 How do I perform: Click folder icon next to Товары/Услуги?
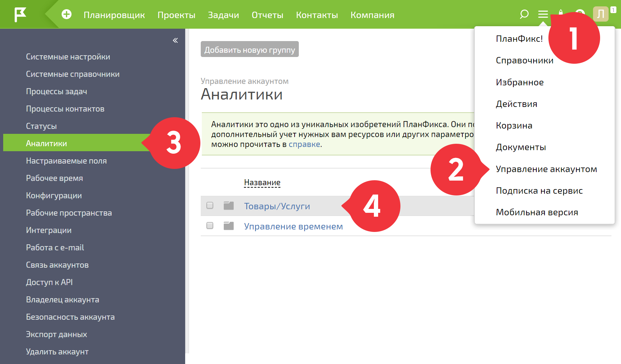pos(229,206)
